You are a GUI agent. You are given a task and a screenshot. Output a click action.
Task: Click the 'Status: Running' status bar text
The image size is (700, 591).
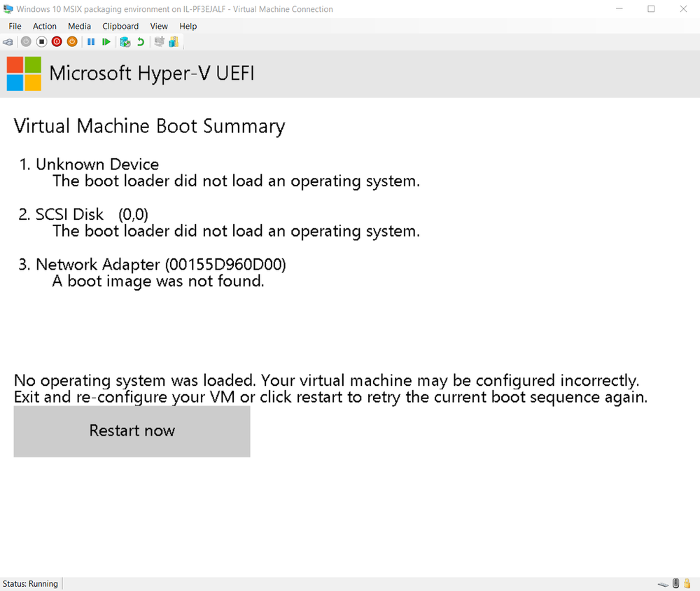click(30, 584)
